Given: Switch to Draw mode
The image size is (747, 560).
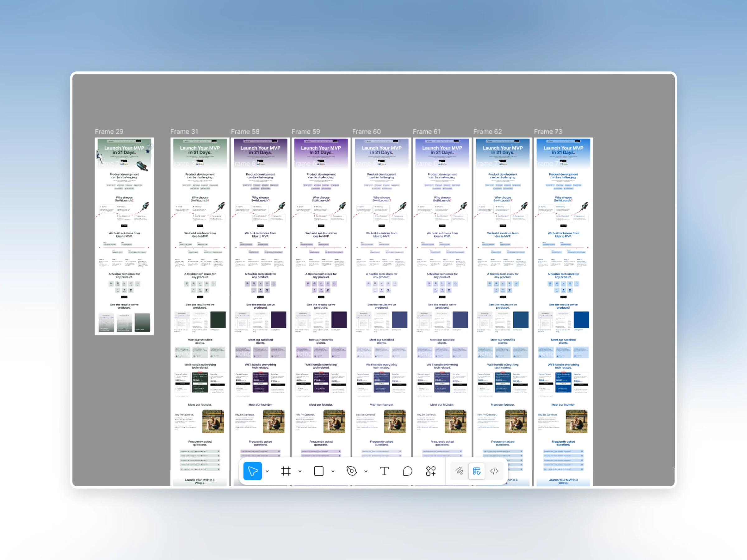Looking at the screenshot, I should pyautogui.click(x=459, y=471).
